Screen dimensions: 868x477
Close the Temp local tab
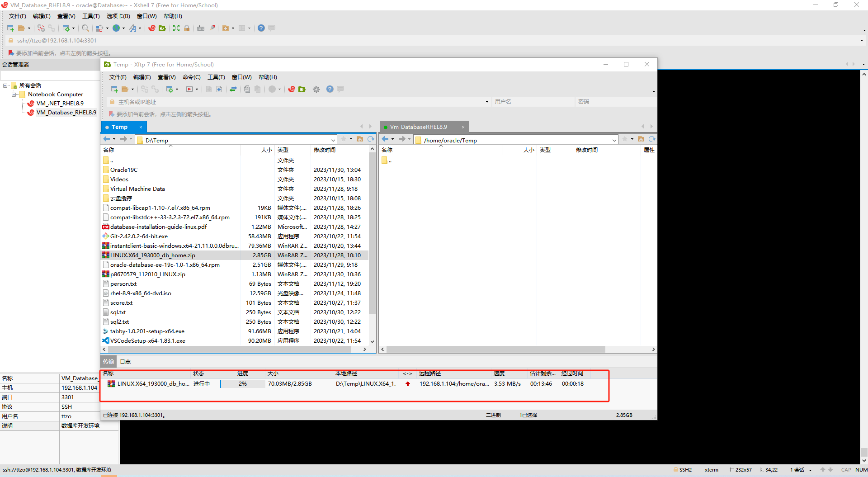pyautogui.click(x=141, y=127)
